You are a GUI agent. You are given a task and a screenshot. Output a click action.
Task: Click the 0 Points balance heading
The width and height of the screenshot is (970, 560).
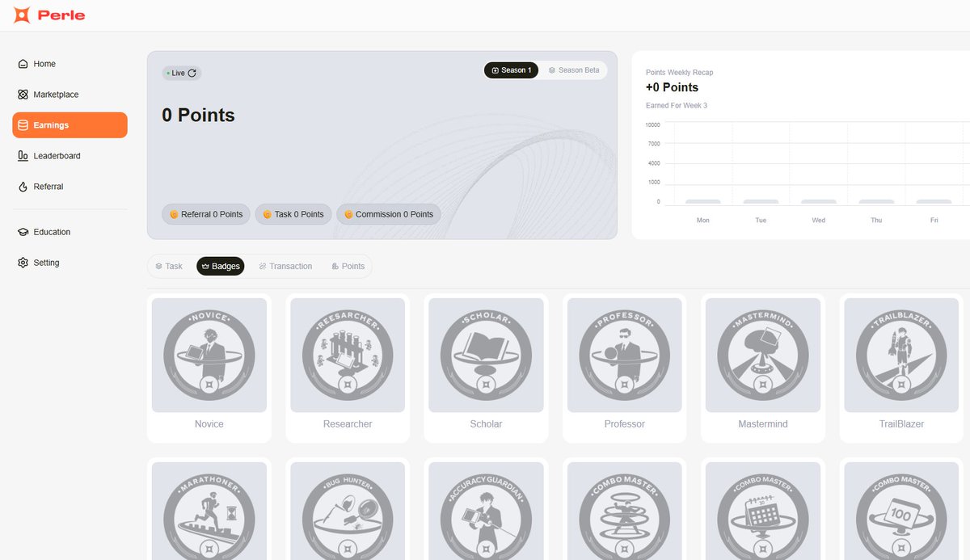pos(198,116)
